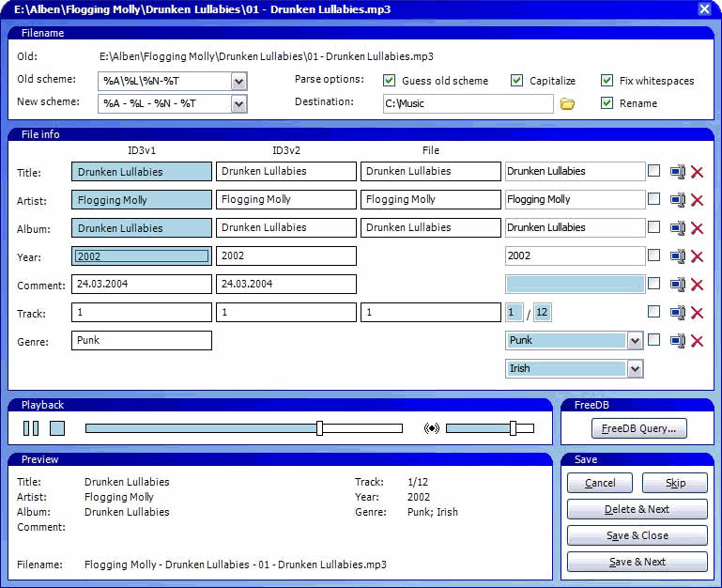Close the tag editor window

click(704, 8)
